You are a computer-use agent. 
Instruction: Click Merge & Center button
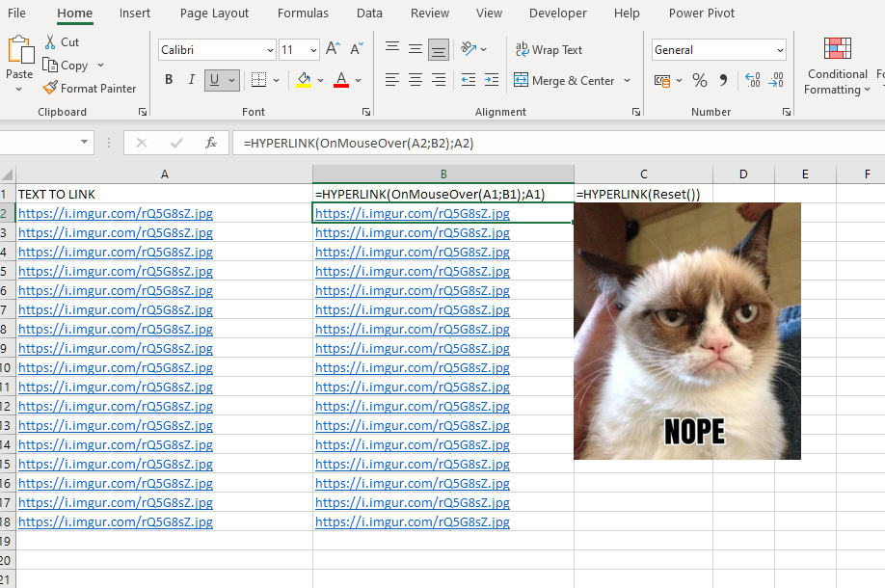[x=564, y=81]
